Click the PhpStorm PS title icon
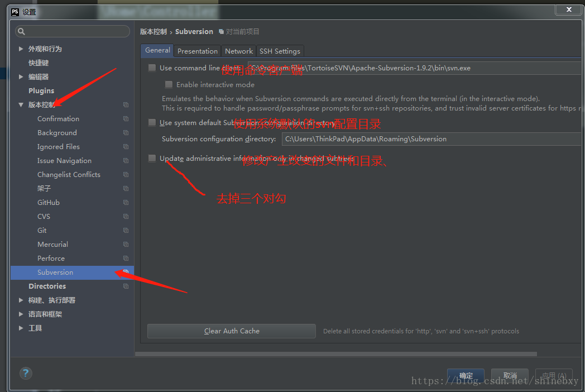The width and height of the screenshot is (585, 392). [x=15, y=12]
